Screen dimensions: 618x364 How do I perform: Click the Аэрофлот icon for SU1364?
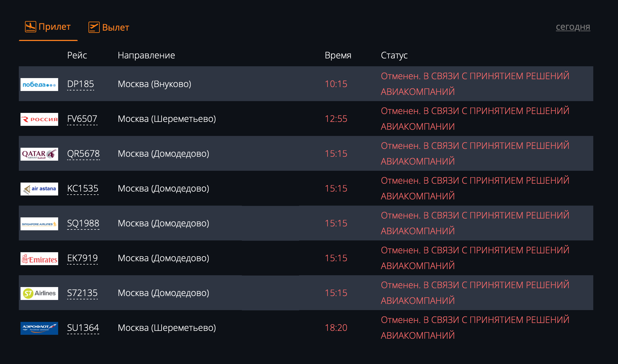point(39,328)
